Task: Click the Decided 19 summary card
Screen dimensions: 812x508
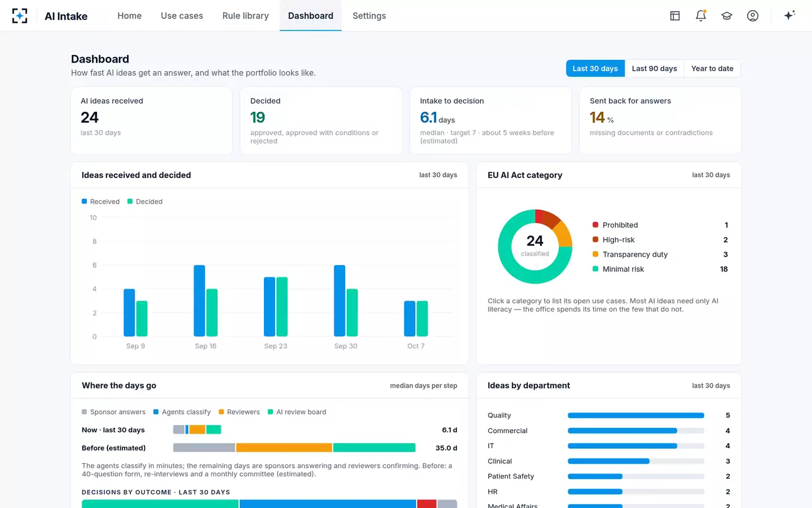Action: tap(321, 120)
